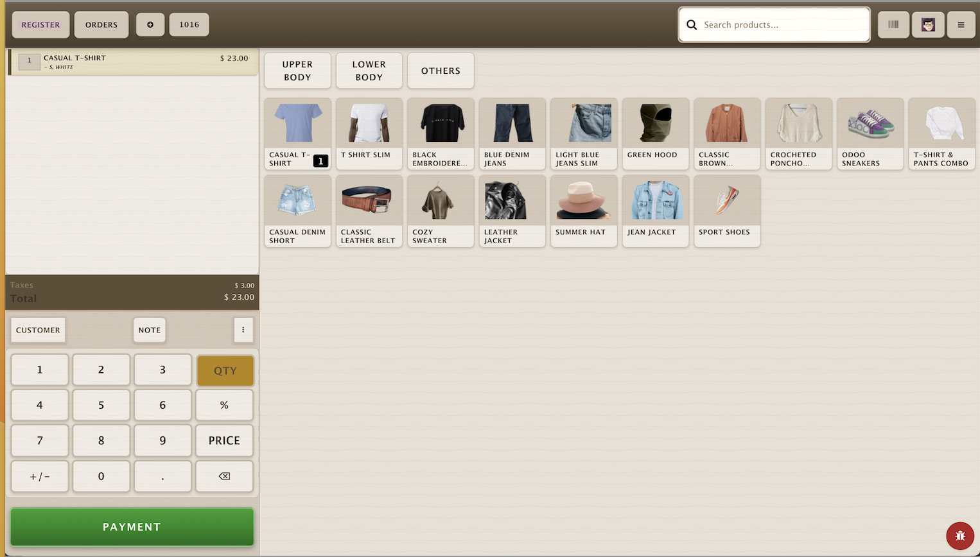Switch to the Orders view

click(x=101, y=25)
